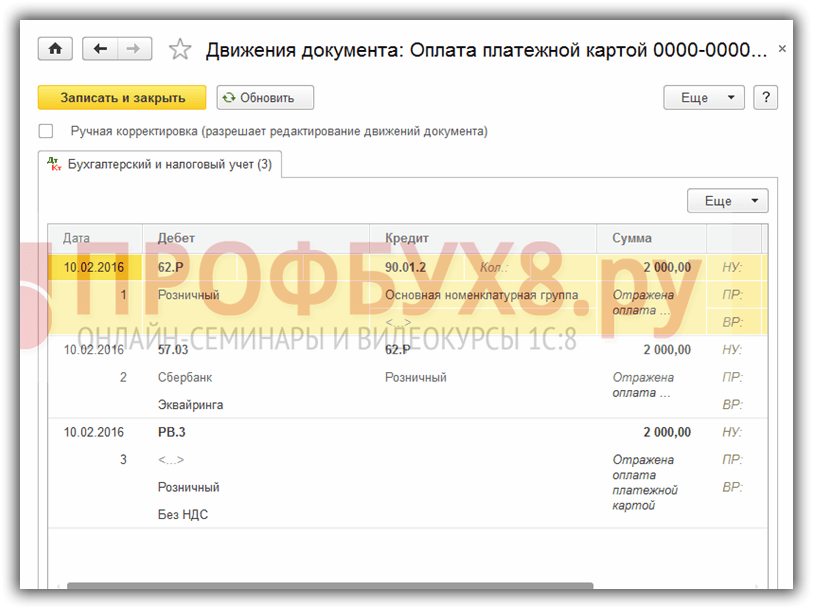Viewport: 813px width, 609px height.
Task: Select the РВ.3 debit cell in third entry
Action: tap(172, 432)
